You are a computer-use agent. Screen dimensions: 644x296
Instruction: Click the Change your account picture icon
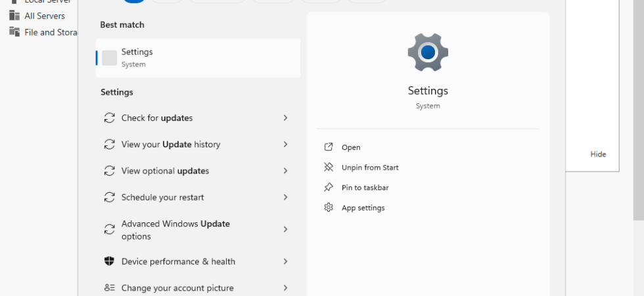coord(109,288)
